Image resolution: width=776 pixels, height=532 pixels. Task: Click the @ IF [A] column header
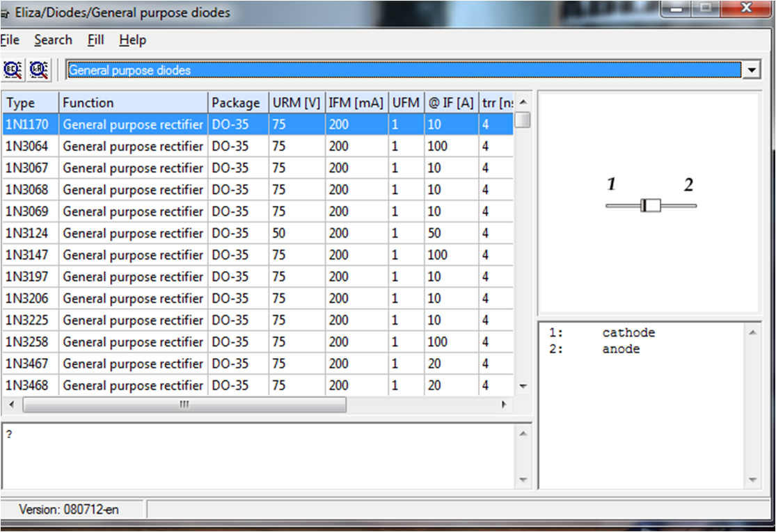point(452,103)
